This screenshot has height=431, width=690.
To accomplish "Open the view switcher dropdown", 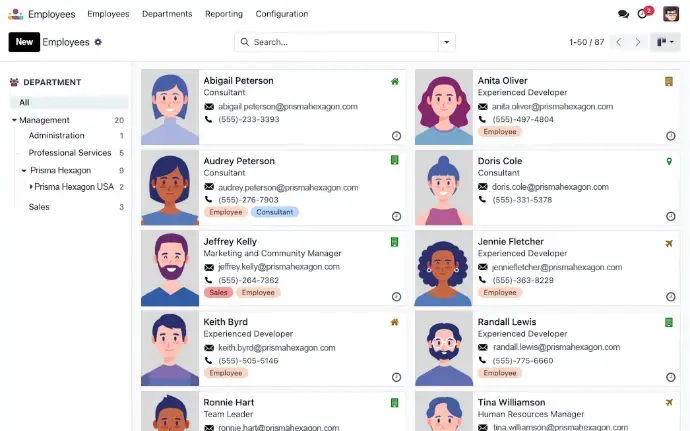I will pos(664,42).
